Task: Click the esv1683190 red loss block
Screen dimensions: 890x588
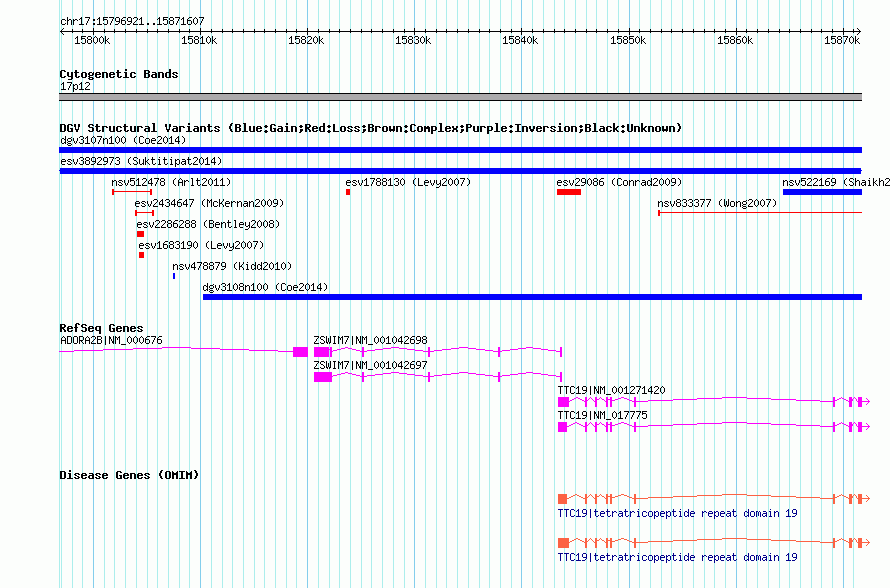Action: click(x=141, y=255)
